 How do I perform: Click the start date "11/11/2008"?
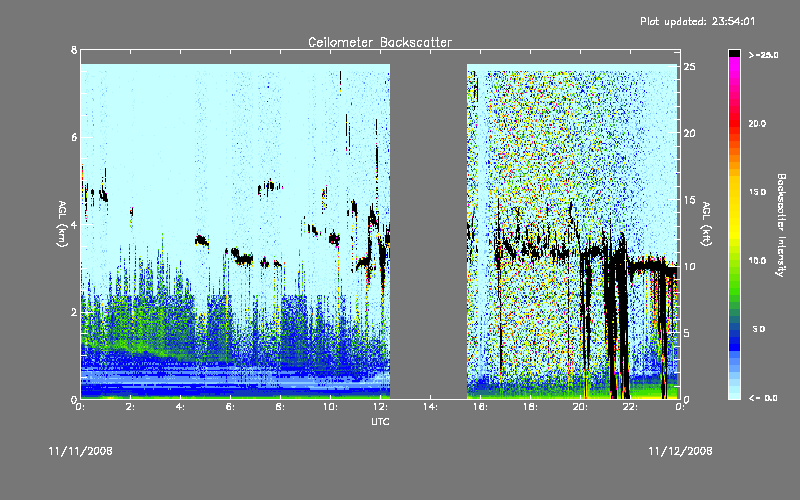pos(81,451)
